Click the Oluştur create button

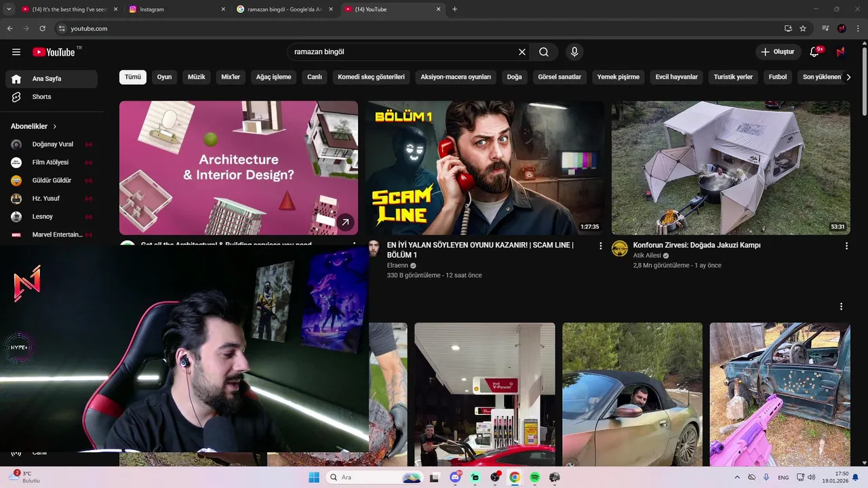pos(777,52)
